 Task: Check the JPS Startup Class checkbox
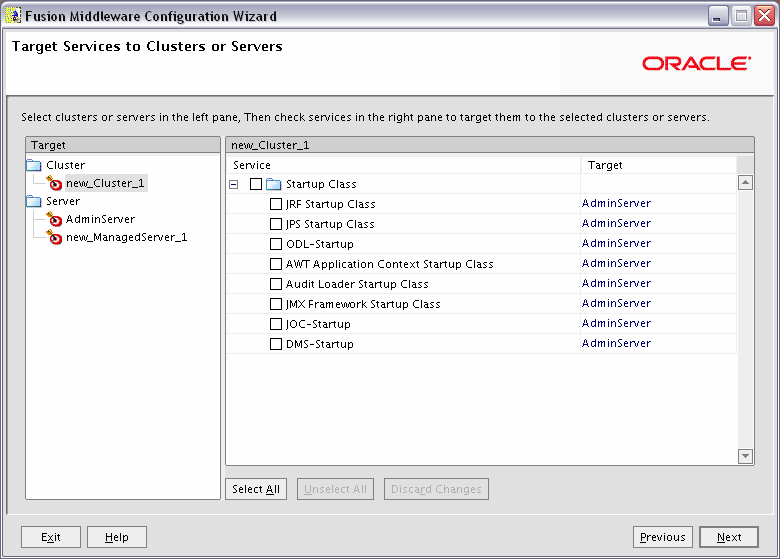coord(276,224)
